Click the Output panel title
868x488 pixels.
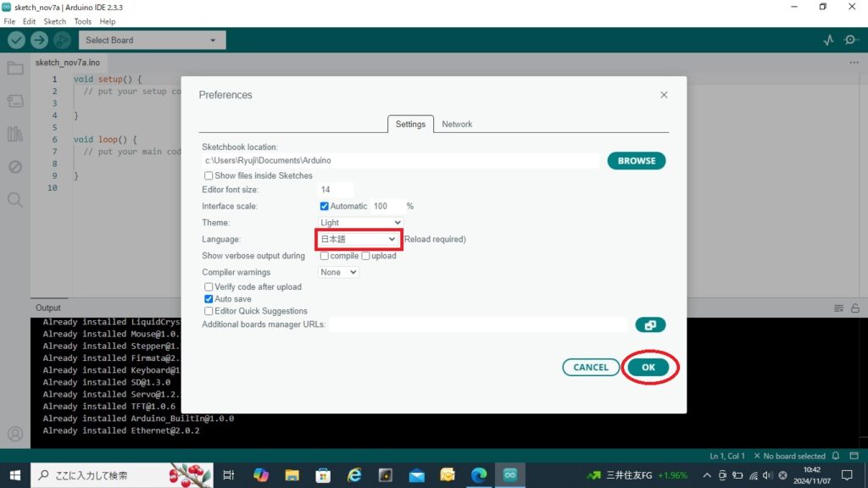tap(48, 308)
